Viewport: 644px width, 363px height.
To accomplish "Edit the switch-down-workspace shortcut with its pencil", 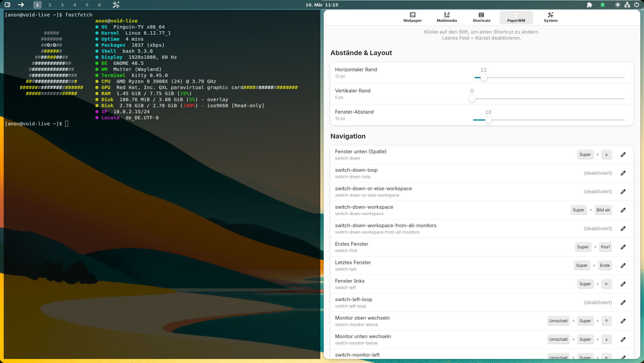I will [x=623, y=210].
